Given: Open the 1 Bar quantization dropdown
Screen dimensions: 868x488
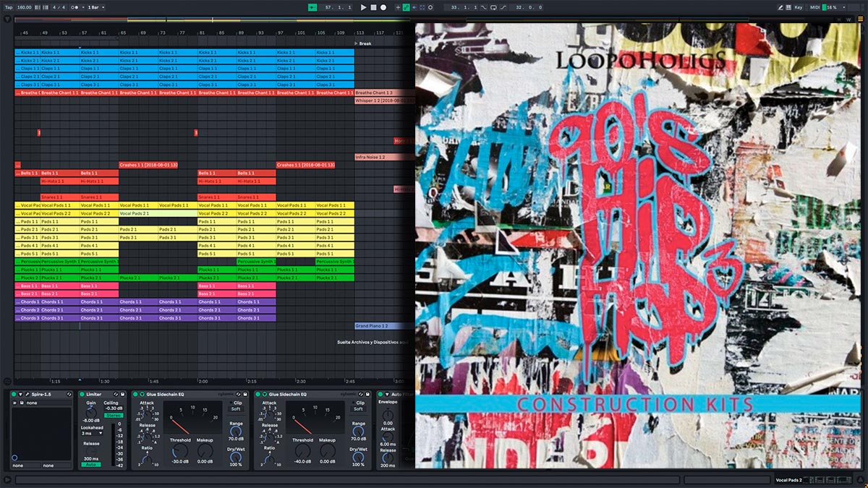Looking at the screenshot, I should click(96, 7).
